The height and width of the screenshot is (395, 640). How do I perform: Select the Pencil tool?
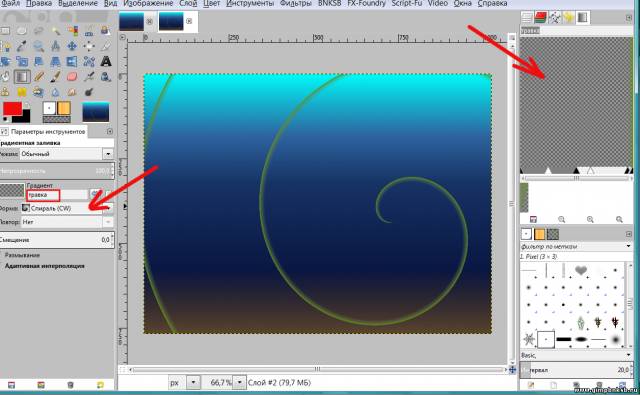click(x=39, y=76)
